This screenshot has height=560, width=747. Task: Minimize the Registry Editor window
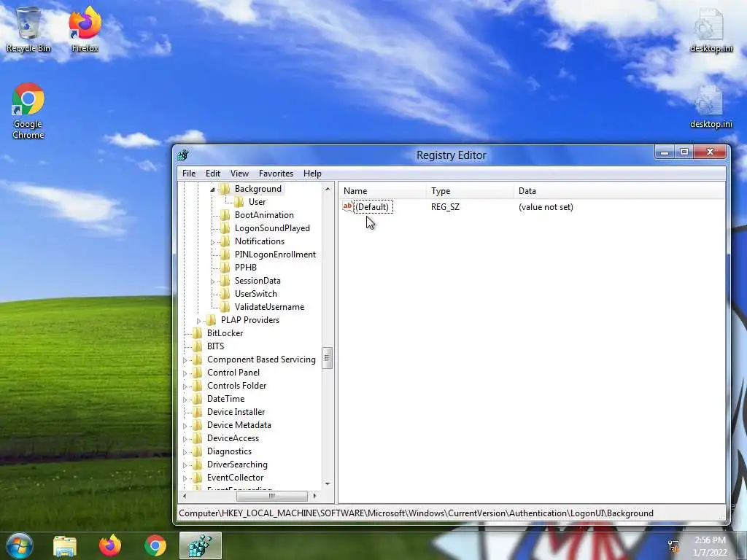tap(665, 152)
